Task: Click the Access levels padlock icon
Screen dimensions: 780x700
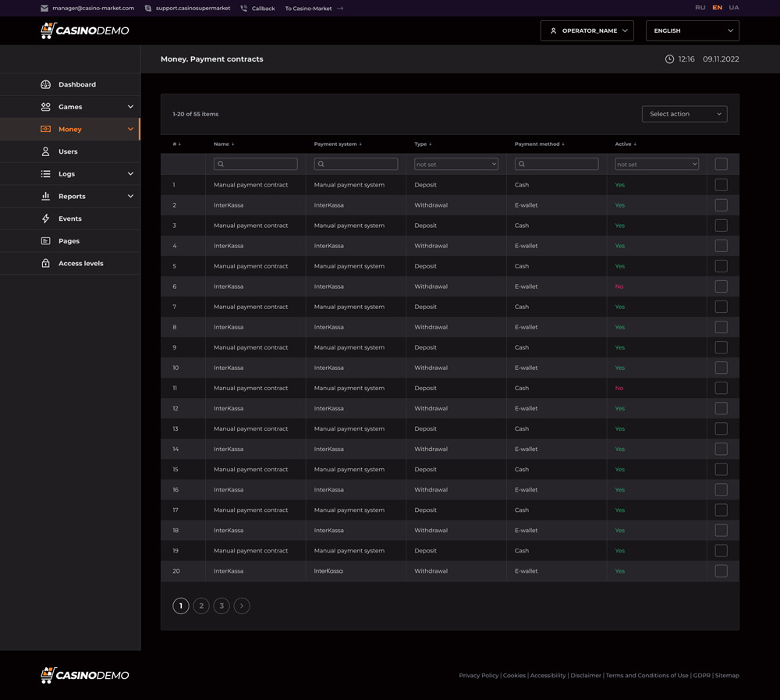Action: (x=45, y=264)
